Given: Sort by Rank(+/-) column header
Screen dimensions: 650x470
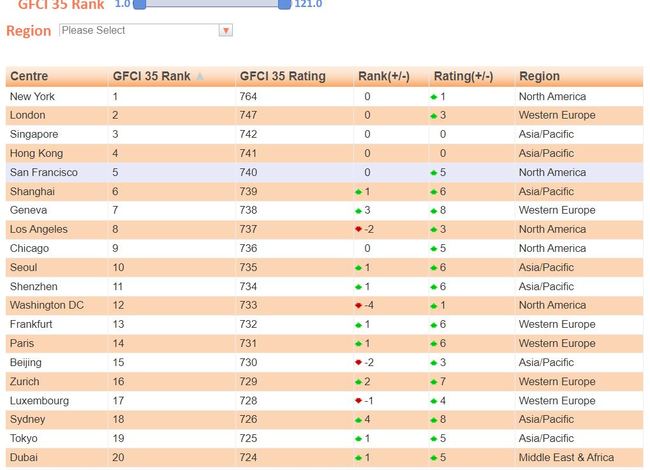Looking at the screenshot, I should point(383,77).
